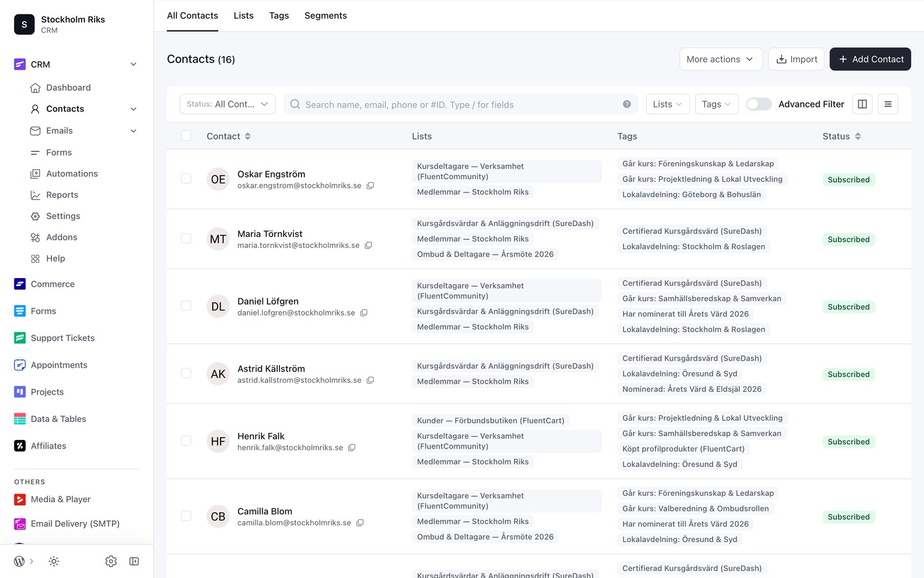Screen dimensions: 924x578
Task: Open the Lists filter dropdown
Action: (x=668, y=104)
